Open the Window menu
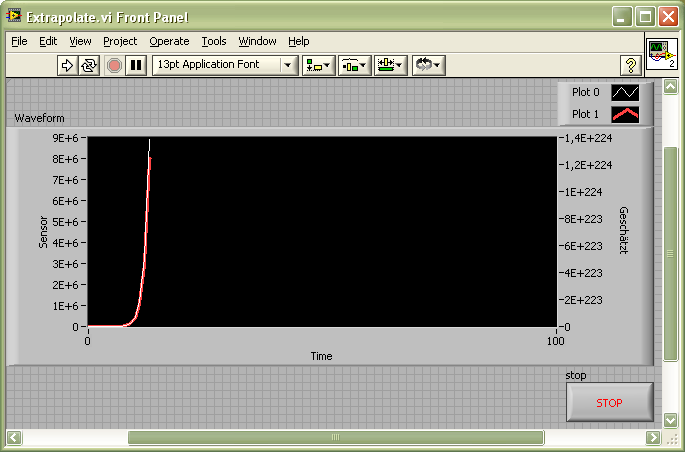Image resolution: width=685 pixels, height=452 pixels. [x=257, y=41]
